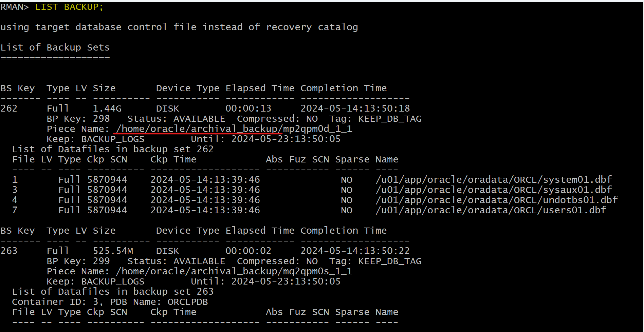
Task: Click Sparse value NO in sysaux01 row
Action: [347, 190]
